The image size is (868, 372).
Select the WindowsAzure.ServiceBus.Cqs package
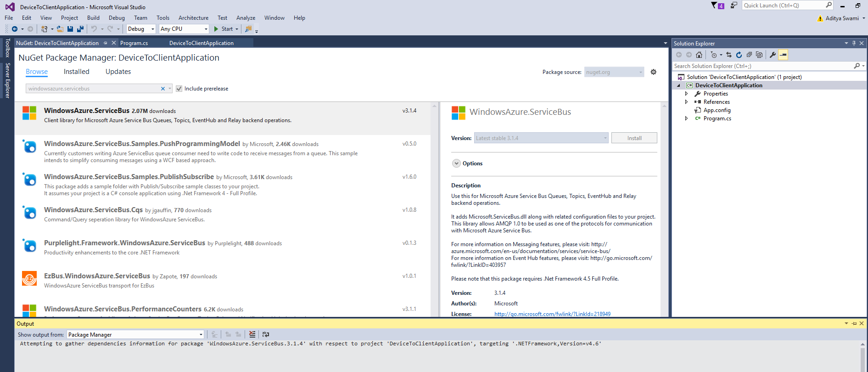tap(223, 218)
